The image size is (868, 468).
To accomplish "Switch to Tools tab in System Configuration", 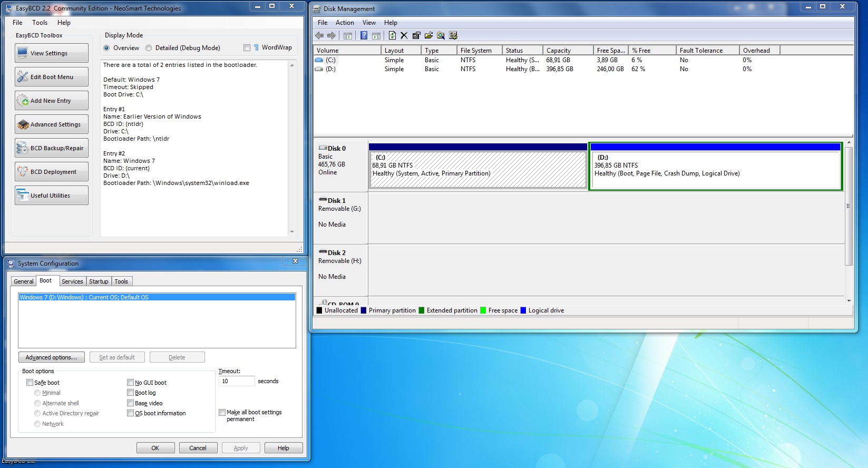I will pyautogui.click(x=121, y=281).
